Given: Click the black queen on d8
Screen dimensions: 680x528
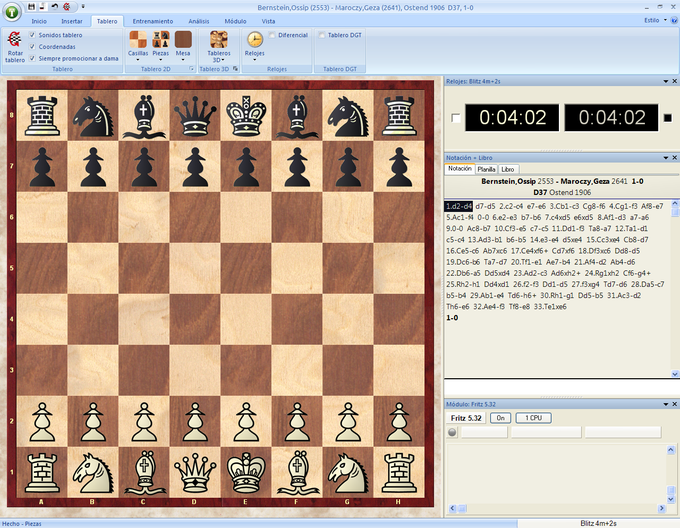Looking at the screenshot, I should click(x=195, y=116).
